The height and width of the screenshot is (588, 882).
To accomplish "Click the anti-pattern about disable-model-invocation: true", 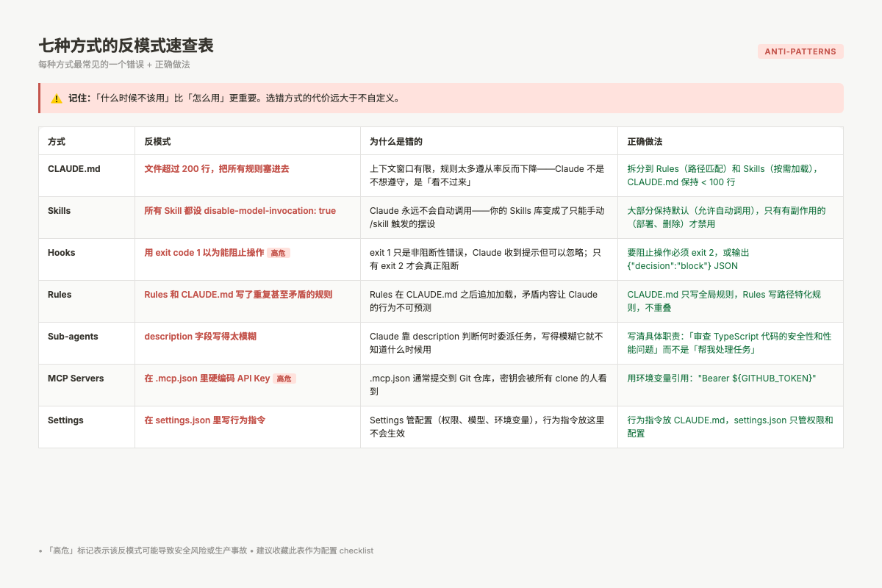I will pos(240,210).
